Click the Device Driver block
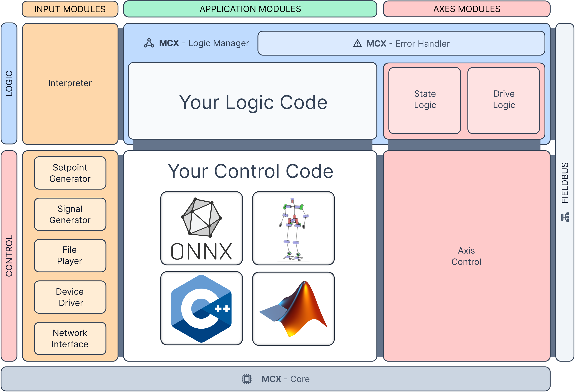575x392 pixels. 70,297
